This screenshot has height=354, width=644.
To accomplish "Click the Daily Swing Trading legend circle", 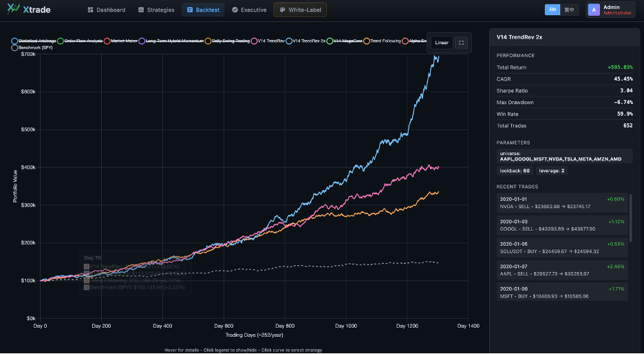I will coord(208,41).
